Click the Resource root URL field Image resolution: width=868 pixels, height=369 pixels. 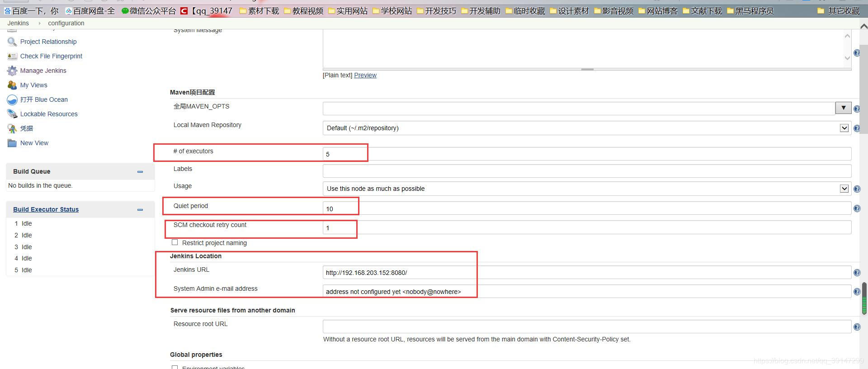tap(587, 326)
